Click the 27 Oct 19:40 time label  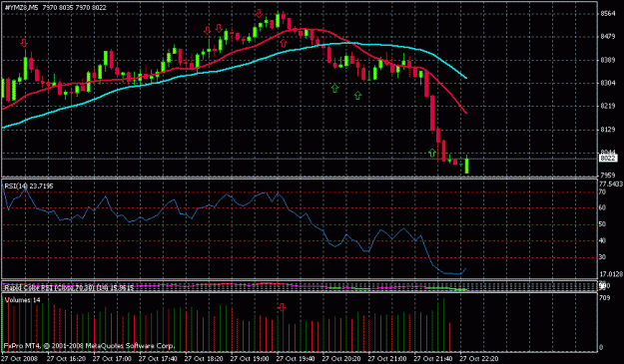[x=296, y=358]
